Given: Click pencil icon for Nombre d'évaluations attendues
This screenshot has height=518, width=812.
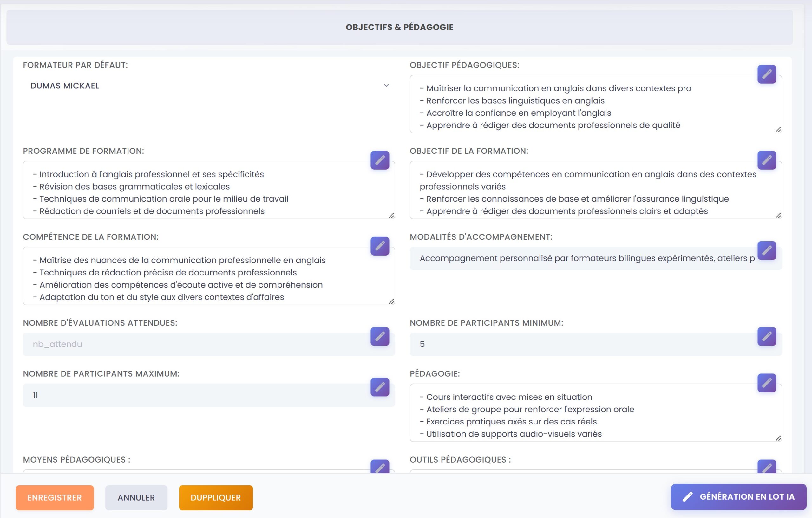Looking at the screenshot, I should [380, 336].
